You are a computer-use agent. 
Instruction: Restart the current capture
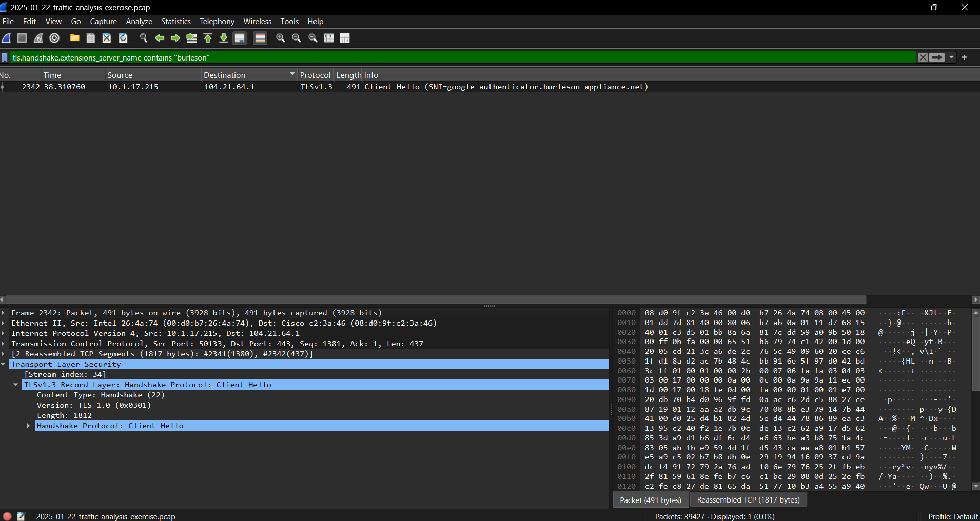38,38
